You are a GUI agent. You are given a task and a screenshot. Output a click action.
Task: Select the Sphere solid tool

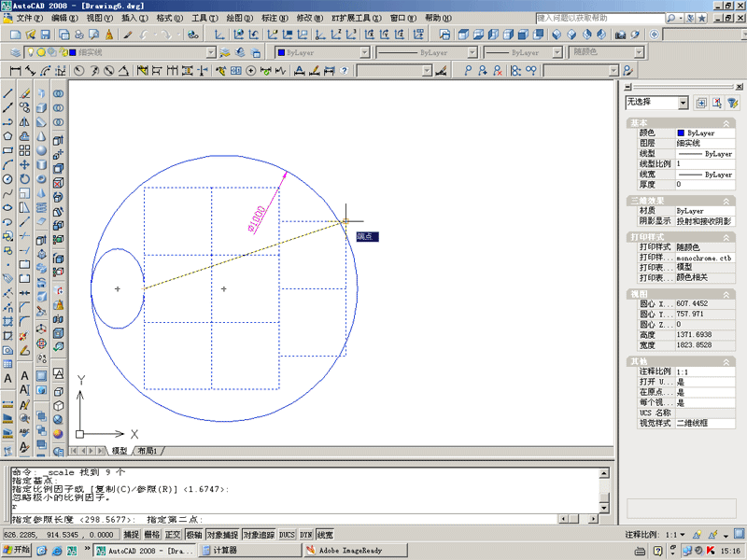pyautogui.click(x=42, y=150)
